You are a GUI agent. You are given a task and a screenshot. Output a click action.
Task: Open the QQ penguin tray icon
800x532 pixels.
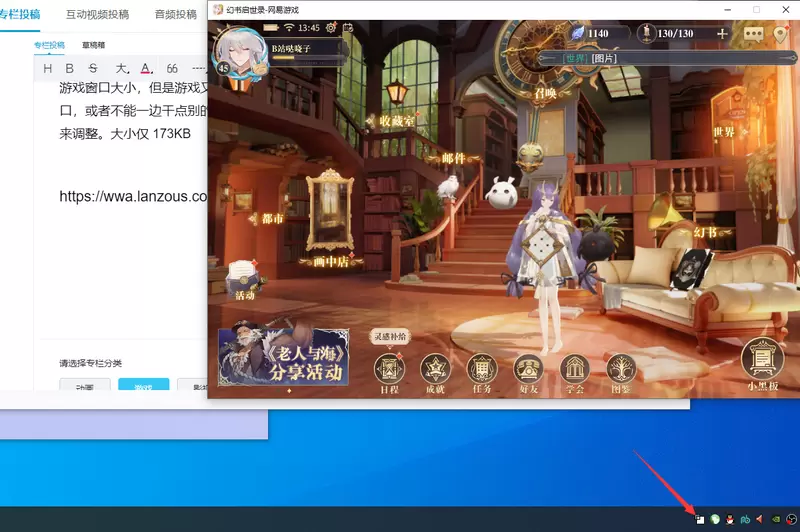click(730, 519)
